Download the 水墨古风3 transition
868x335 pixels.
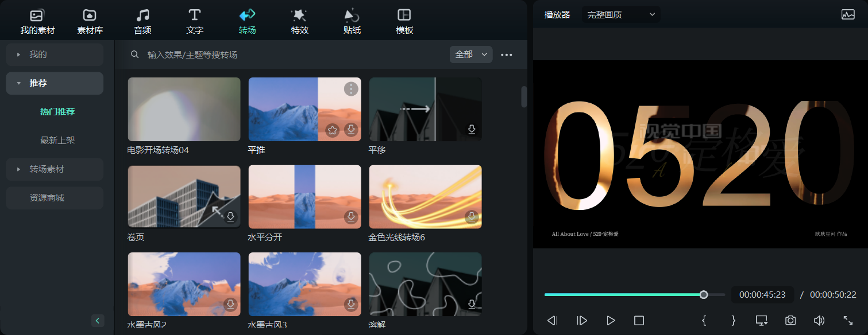(351, 305)
